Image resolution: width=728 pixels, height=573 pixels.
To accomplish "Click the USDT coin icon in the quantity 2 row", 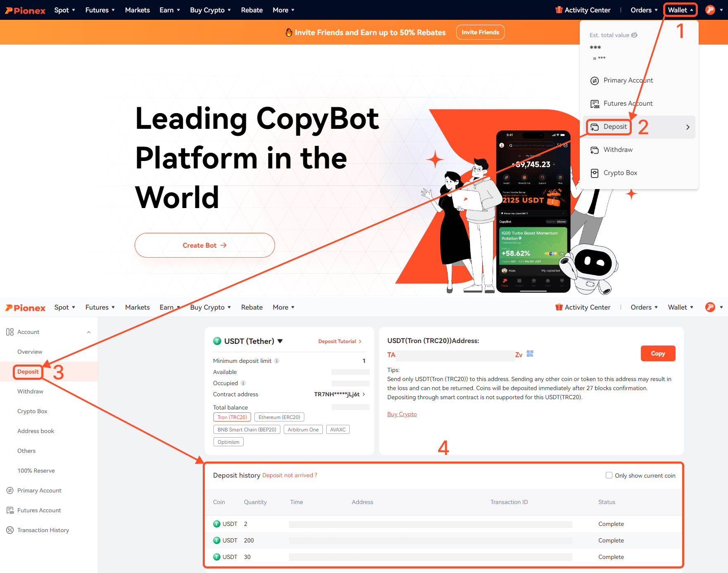I will pyautogui.click(x=217, y=524).
